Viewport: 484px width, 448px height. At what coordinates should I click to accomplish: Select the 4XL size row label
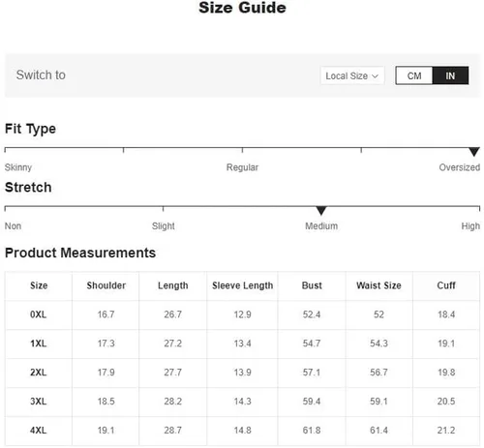(39, 431)
